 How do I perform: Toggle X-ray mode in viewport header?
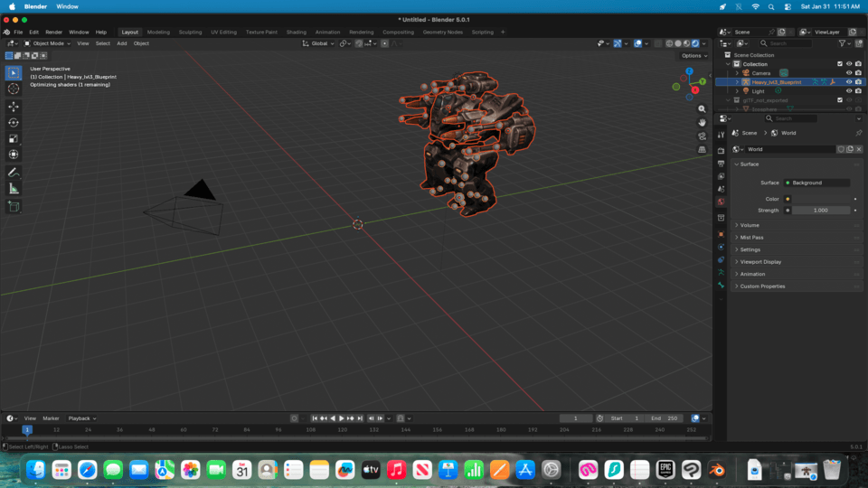657,43
